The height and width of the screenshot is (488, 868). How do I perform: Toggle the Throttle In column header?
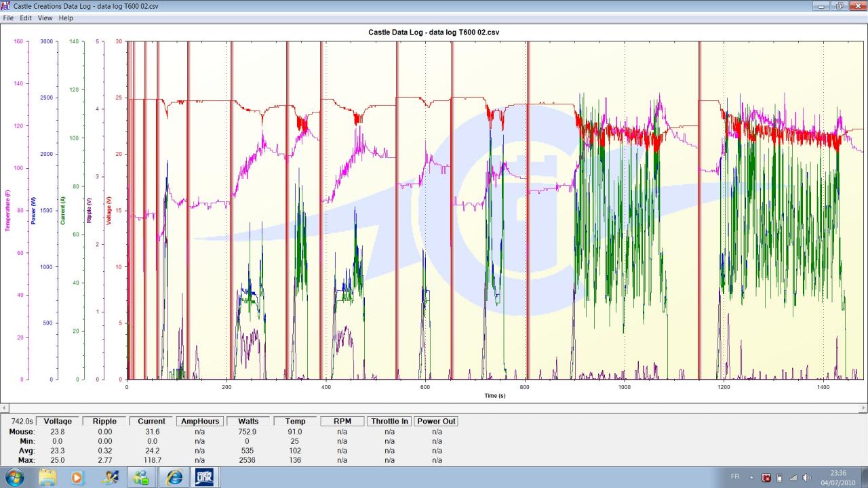(389, 421)
